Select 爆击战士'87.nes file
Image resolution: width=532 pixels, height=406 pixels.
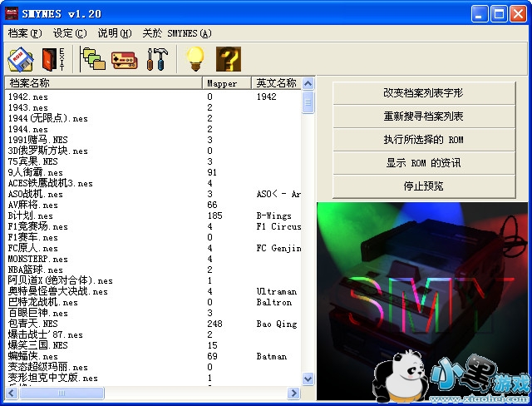[46, 334]
